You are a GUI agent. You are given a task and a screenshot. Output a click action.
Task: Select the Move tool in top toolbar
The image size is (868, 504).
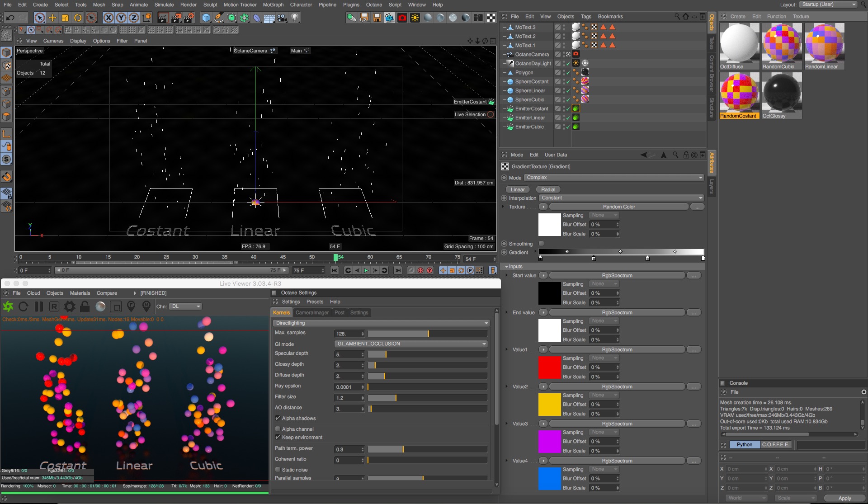click(52, 18)
